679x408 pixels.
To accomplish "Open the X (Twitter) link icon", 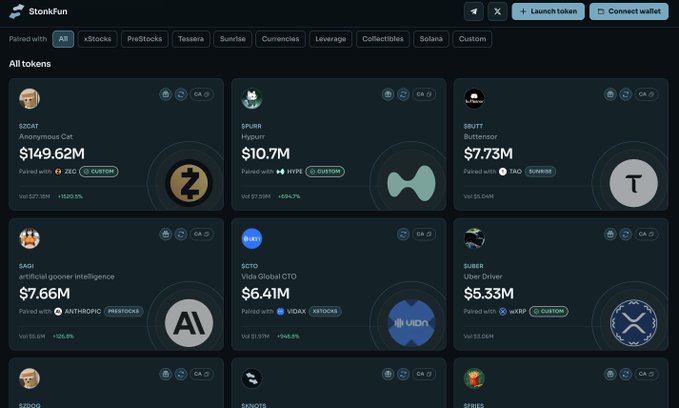I will click(497, 12).
